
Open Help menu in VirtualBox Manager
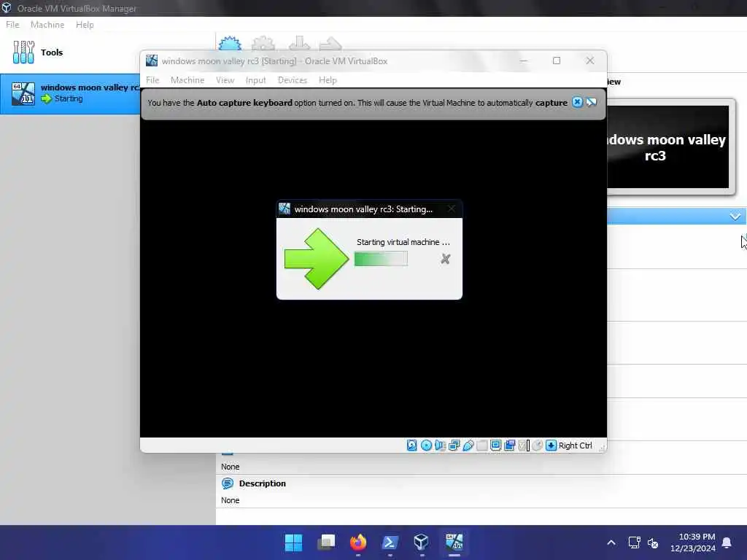(85, 25)
